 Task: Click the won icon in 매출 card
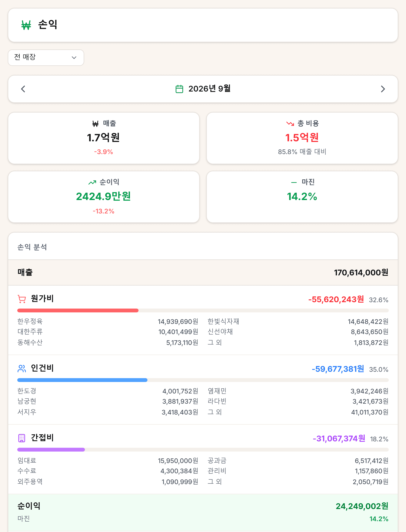coord(96,124)
